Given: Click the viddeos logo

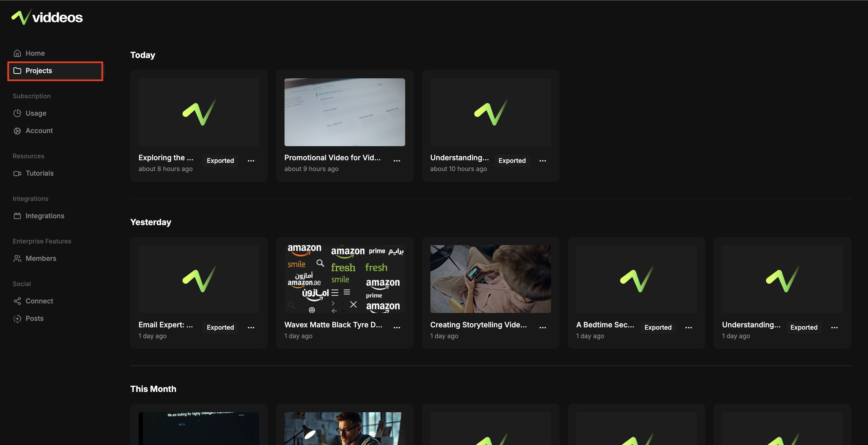Looking at the screenshot, I should coord(47,17).
